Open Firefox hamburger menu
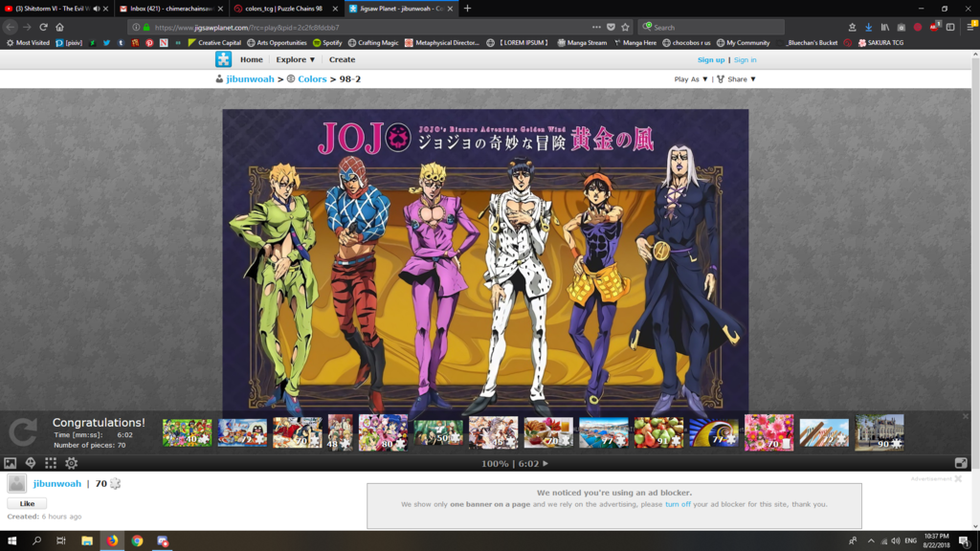The width and height of the screenshot is (980, 551). click(971, 27)
